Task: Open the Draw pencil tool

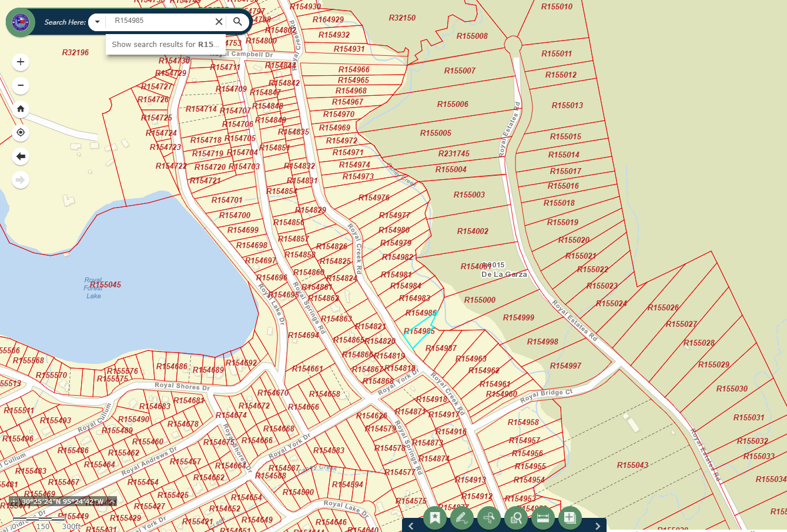Action: [462, 518]
